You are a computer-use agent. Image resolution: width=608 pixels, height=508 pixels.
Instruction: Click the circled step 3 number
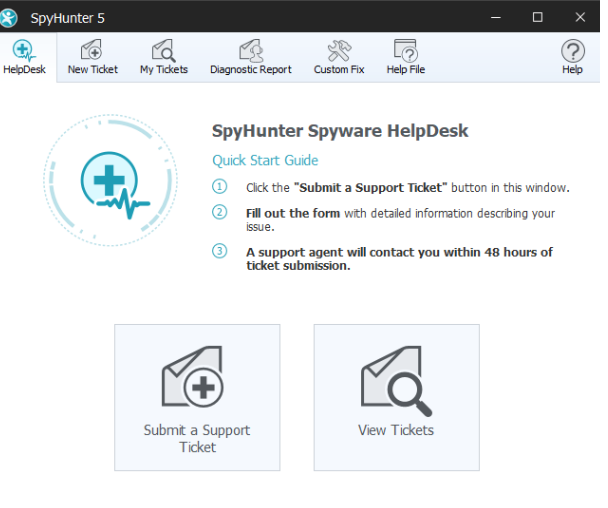tap(220, 251)
